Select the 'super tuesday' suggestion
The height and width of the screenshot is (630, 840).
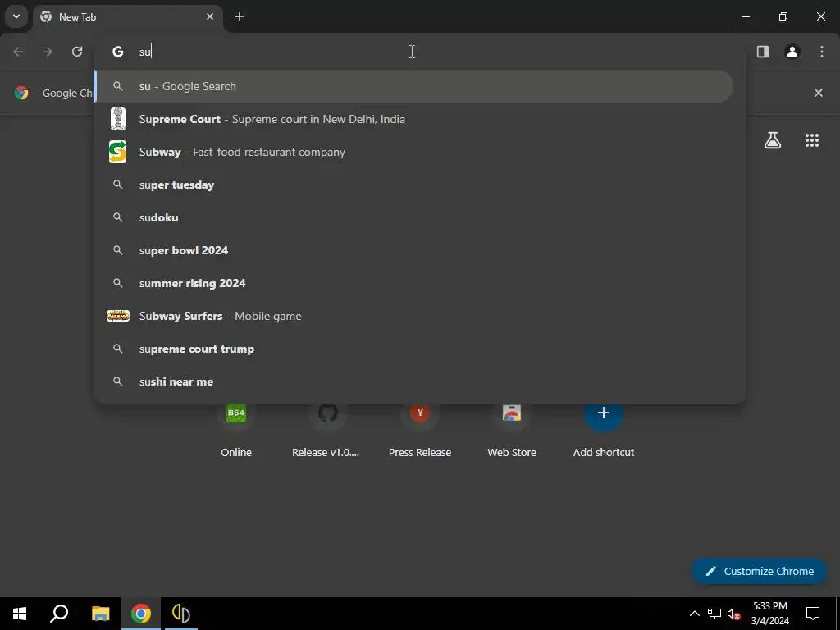413,185
